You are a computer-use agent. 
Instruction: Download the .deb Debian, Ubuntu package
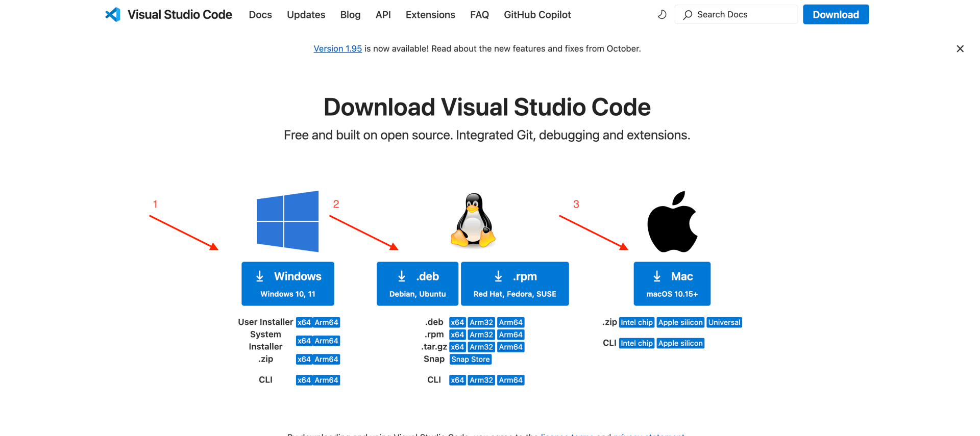point(418,284)
